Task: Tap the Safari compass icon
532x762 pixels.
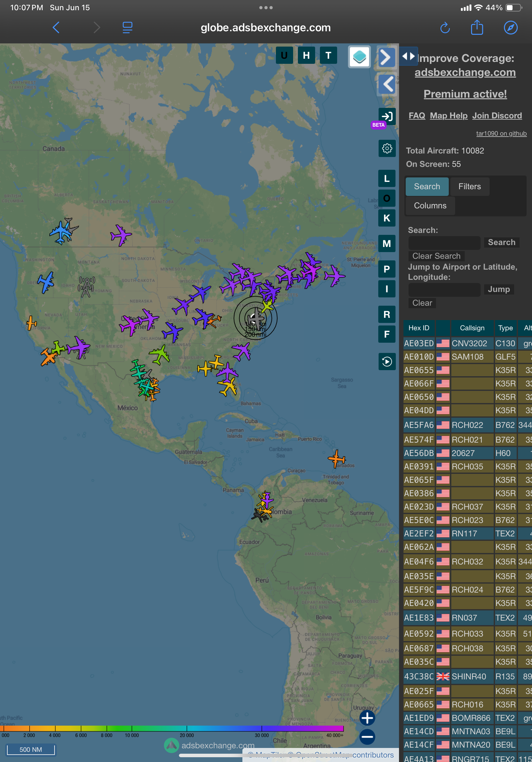Action: click(510, 27)
